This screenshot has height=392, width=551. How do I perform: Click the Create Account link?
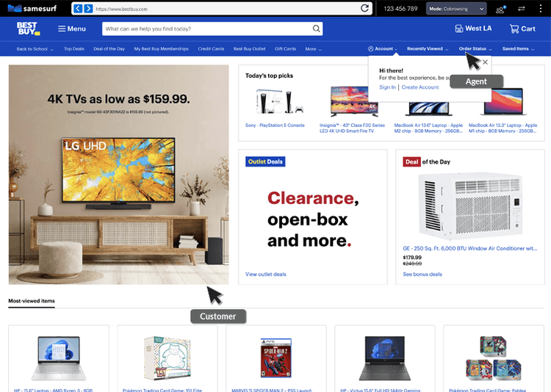420,87
